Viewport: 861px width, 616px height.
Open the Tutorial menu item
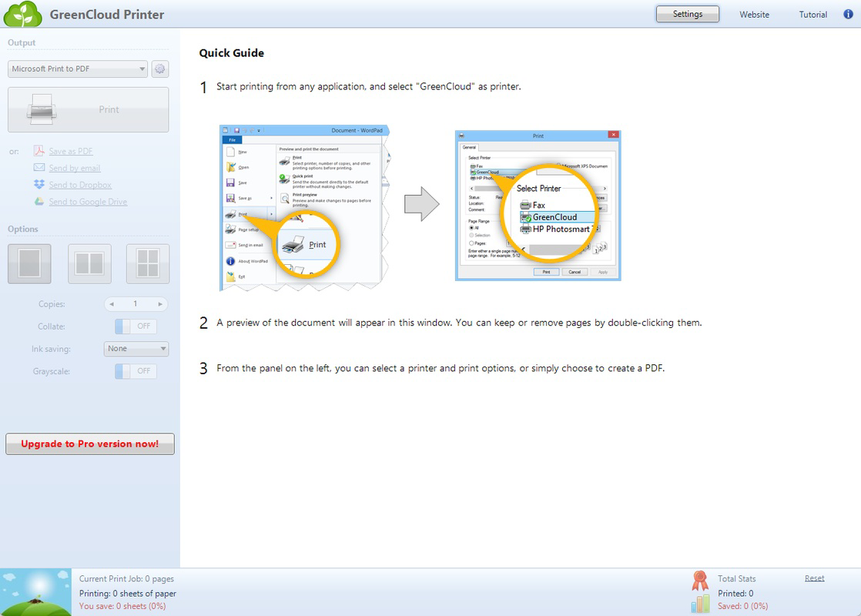point(812,15)
